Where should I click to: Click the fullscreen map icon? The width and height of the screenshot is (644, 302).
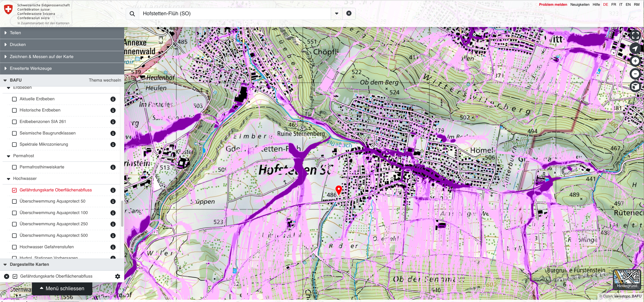(x=635, y=36)
